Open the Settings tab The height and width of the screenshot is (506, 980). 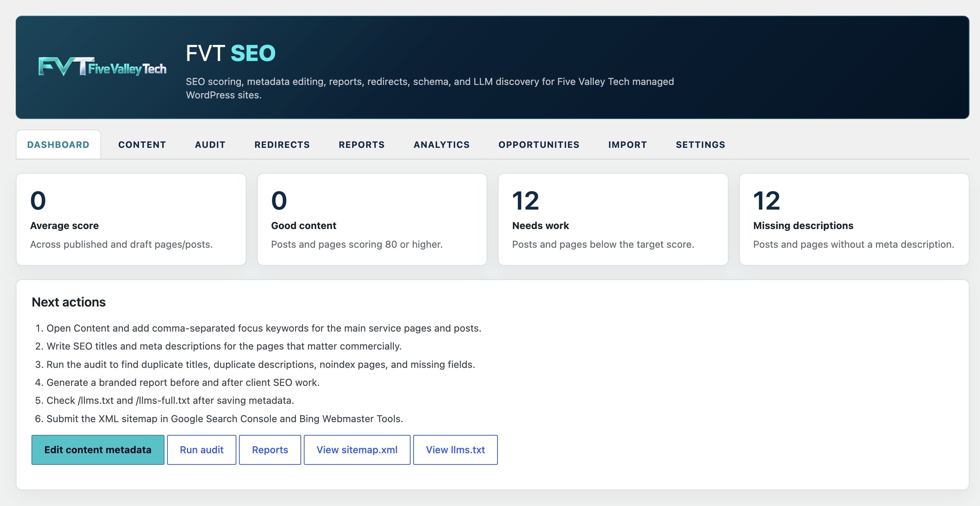click(x=701, y=144)
